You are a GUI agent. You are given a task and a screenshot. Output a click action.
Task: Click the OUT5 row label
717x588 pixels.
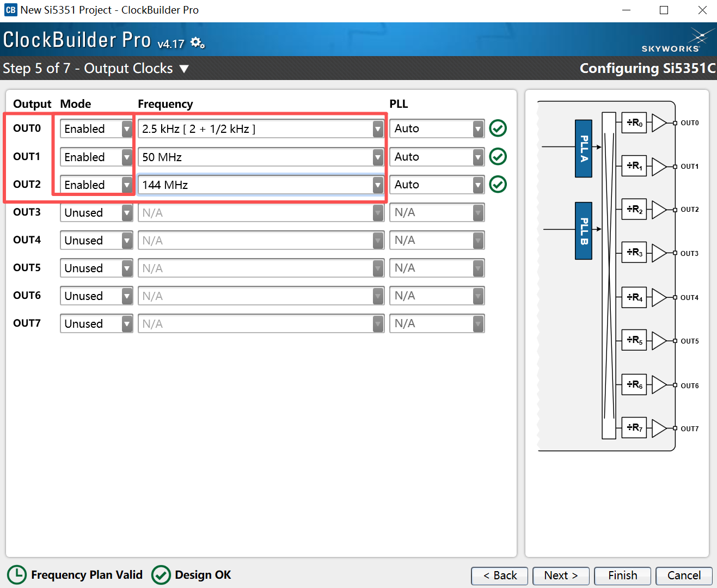pyautogui.click(x=27, y=268)
